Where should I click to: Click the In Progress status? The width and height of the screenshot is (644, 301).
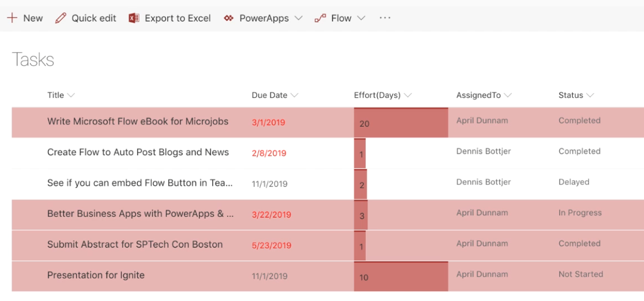pos(580,213)
